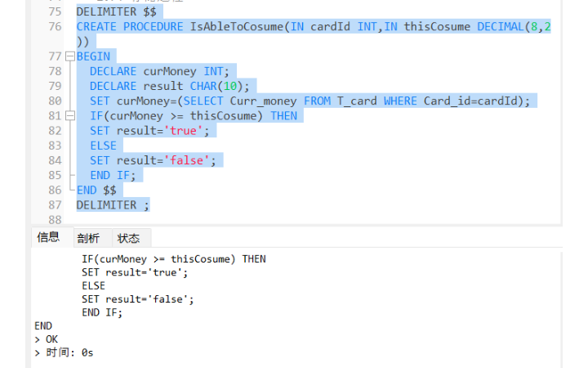Click the final DELIMITER ; line
Screen dimensions: 588x368
113,205
